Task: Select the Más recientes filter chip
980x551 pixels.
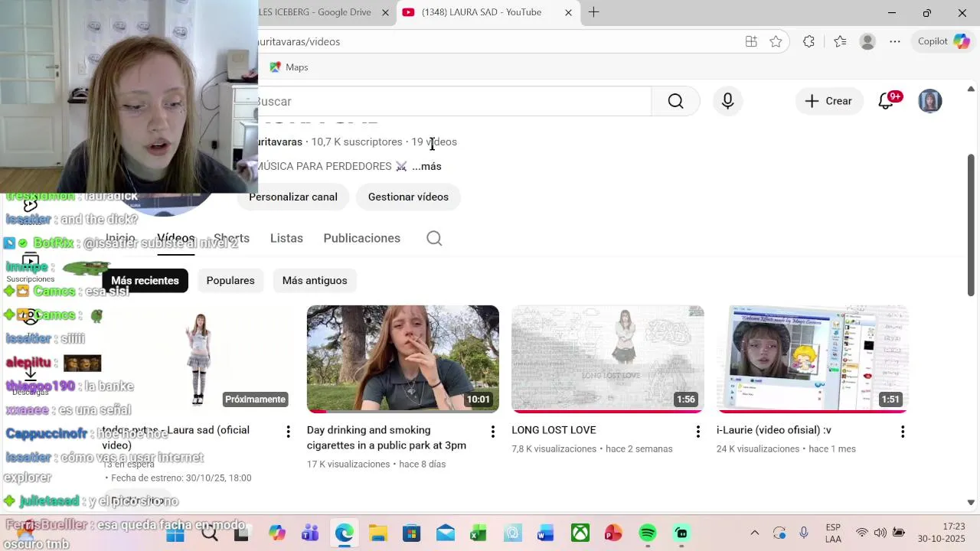Action: 145,280
